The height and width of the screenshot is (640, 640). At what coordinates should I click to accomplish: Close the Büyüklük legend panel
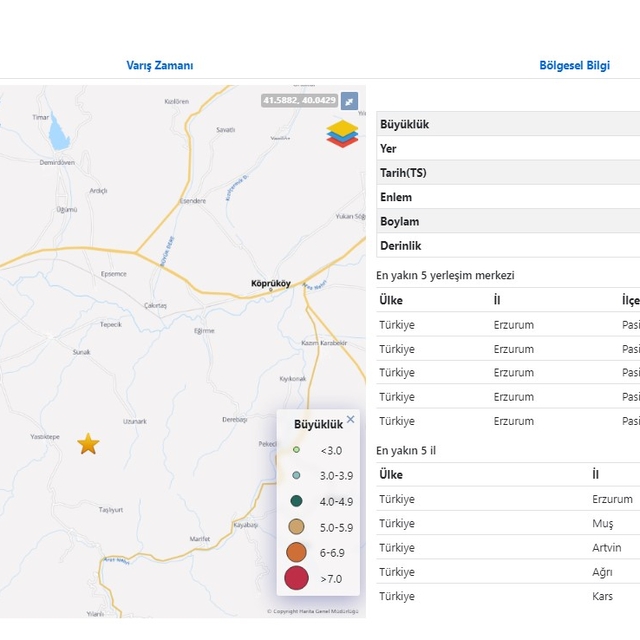(x=350, y=420)
